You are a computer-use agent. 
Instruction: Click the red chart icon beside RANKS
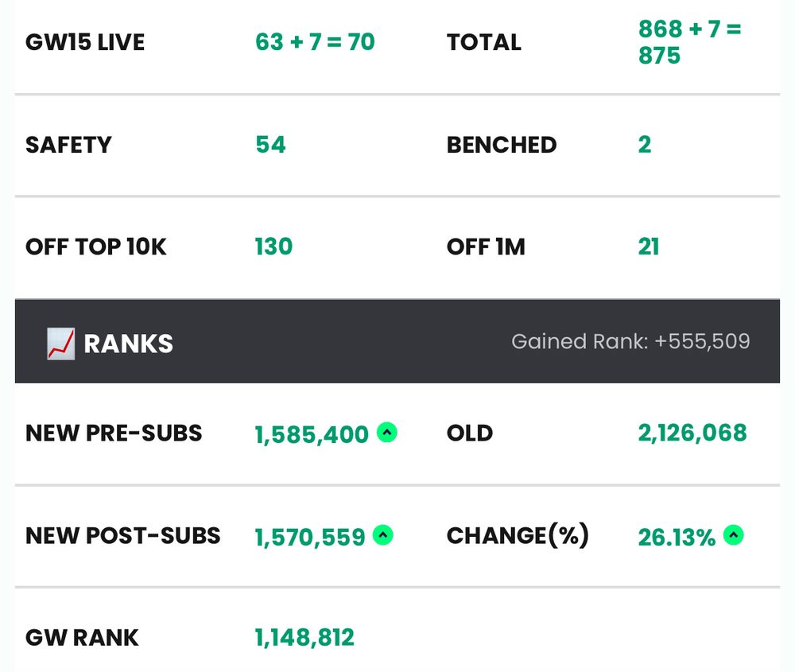(x=61, y=344)
